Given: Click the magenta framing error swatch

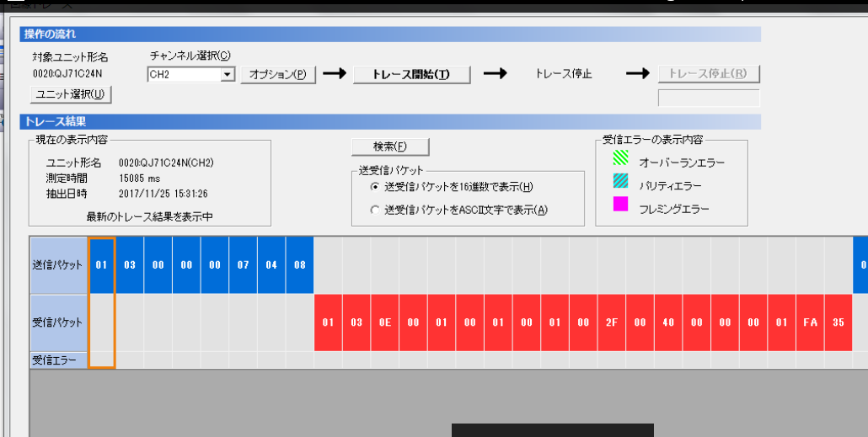Looking at the screenshot, I should pos(620,203).
